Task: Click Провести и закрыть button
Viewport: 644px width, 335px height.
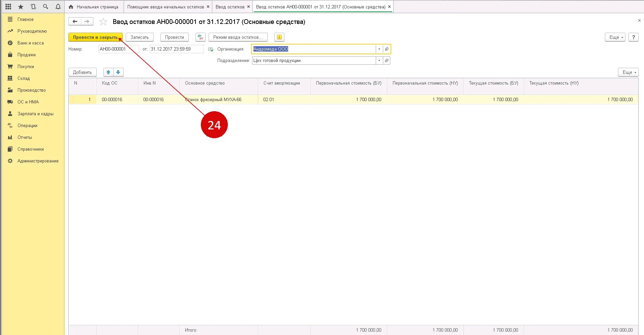Action: click(95, 37)
